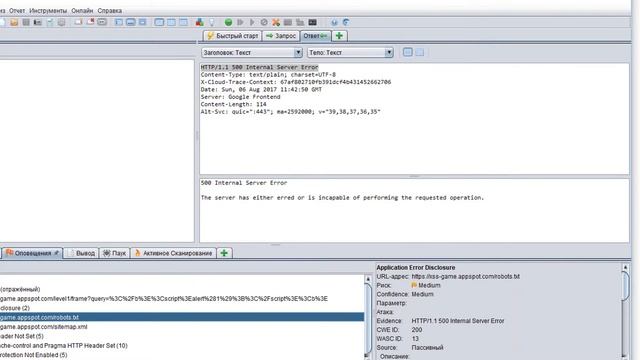Click the response body error message text
This screenshot has height=360, width=640.
[x=342, y=198]
